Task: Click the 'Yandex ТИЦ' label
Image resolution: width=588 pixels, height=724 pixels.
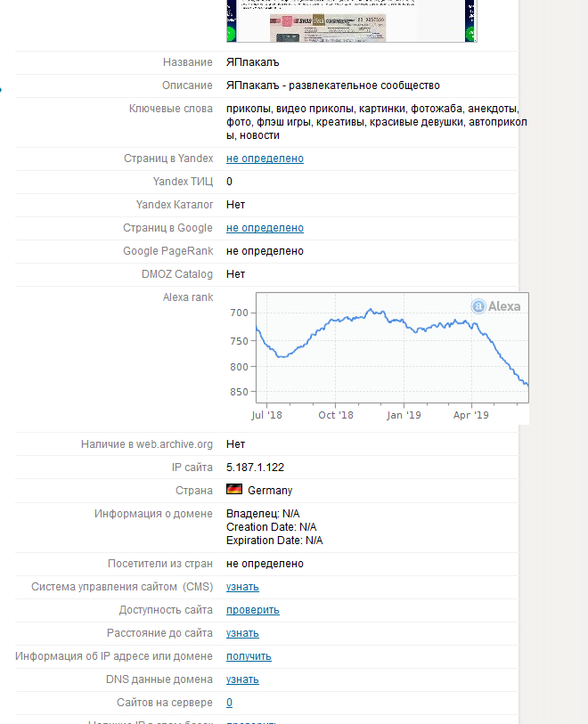Action: [183, 182]
